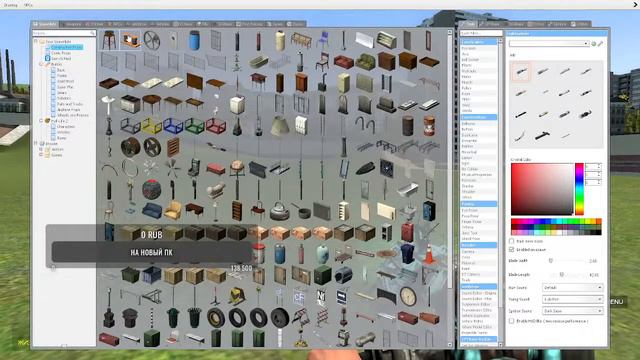640x360 pixels.
Task: Select the Camera tool in Render
Action: click(x=468, y=252)
